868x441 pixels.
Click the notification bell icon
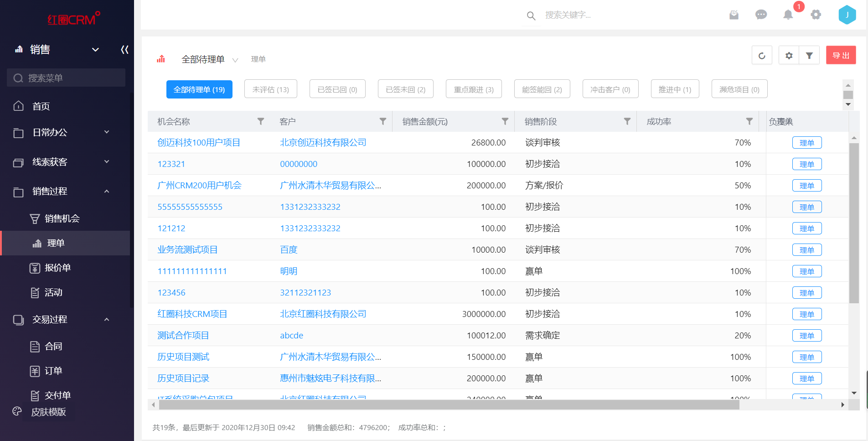[788, 15]
